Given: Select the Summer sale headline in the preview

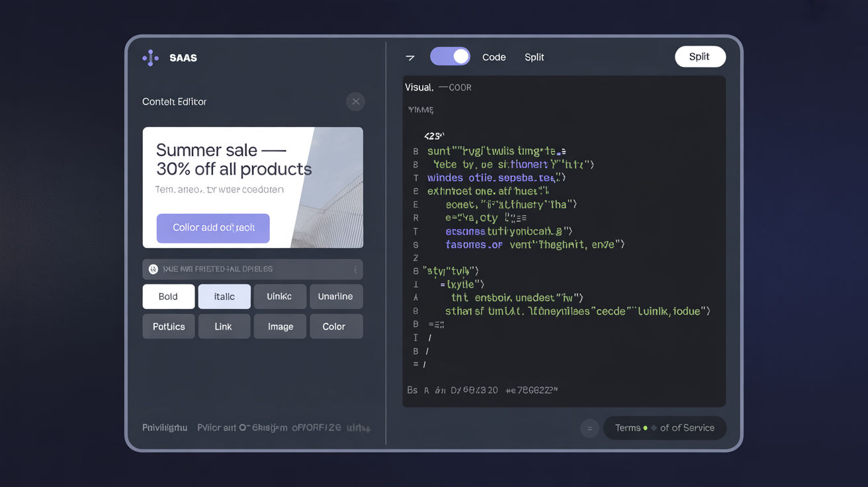Looking at the screenshot, I should [x=233, y=159].
